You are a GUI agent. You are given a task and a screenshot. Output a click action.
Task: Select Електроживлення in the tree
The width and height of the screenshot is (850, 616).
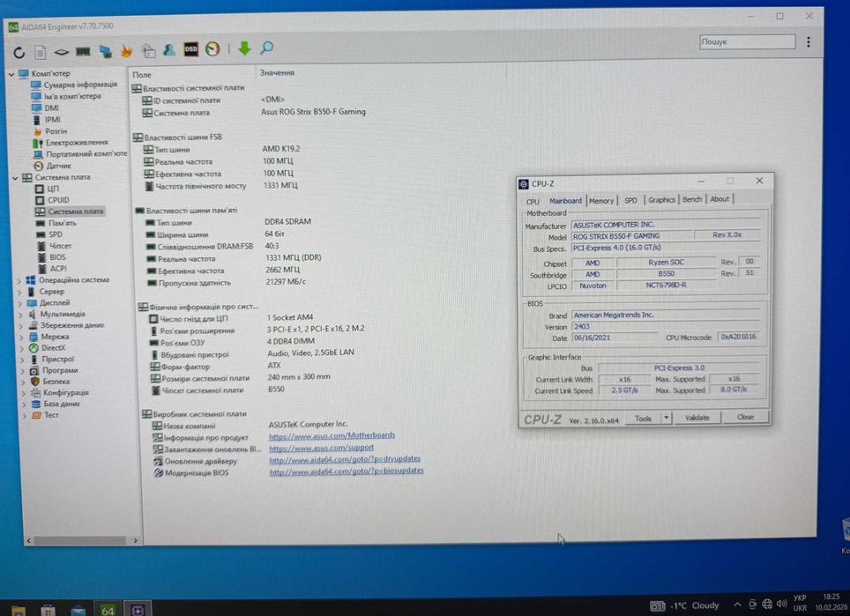(77, 143)
